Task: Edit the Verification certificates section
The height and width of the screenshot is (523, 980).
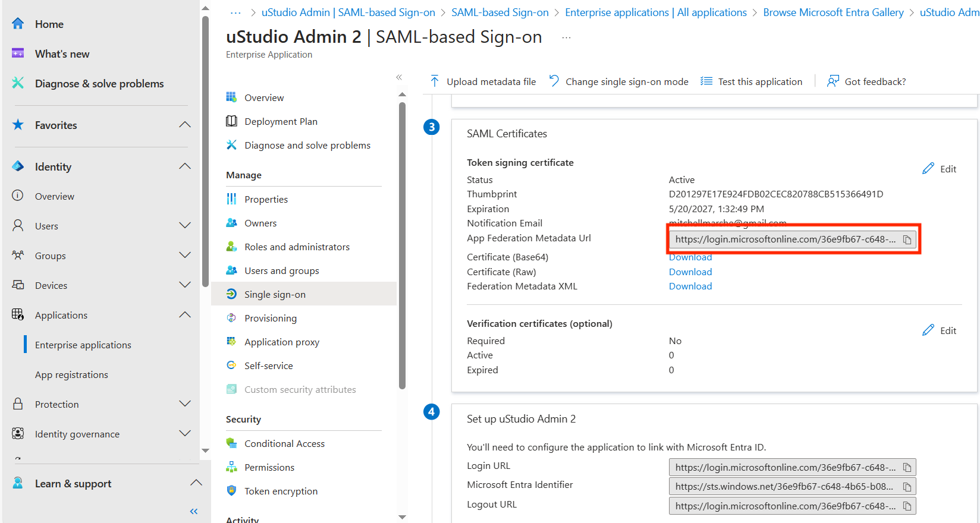Action: (940, 330)
